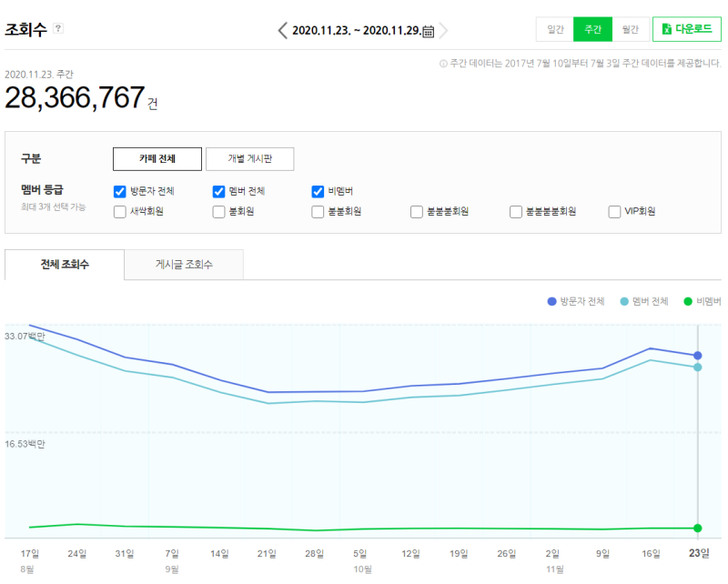Enable the 새싹회원 checkbox

click(120, 212)
